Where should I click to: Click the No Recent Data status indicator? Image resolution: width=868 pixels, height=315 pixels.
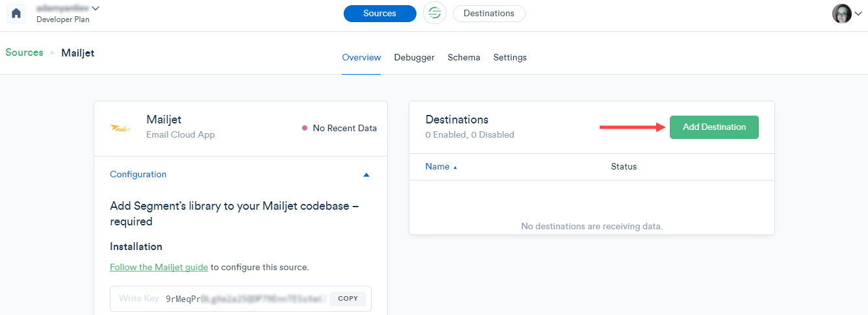pos(339,128)
